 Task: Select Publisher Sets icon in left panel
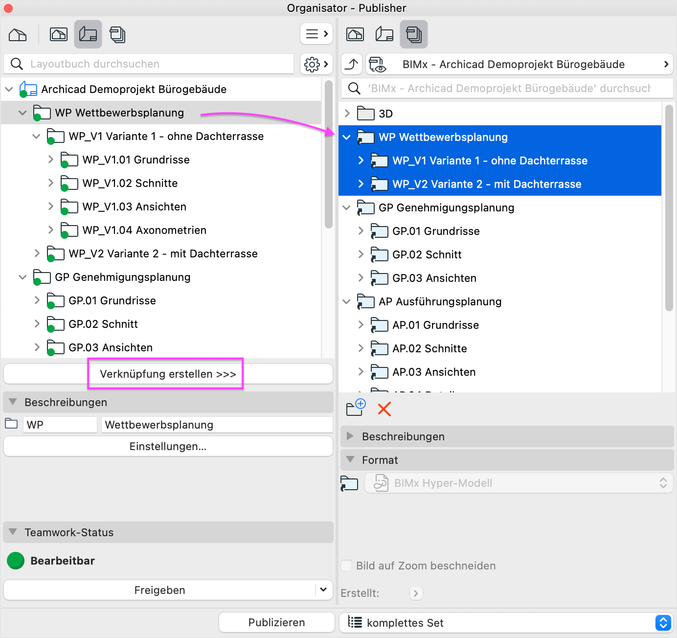tap(117, 35)
